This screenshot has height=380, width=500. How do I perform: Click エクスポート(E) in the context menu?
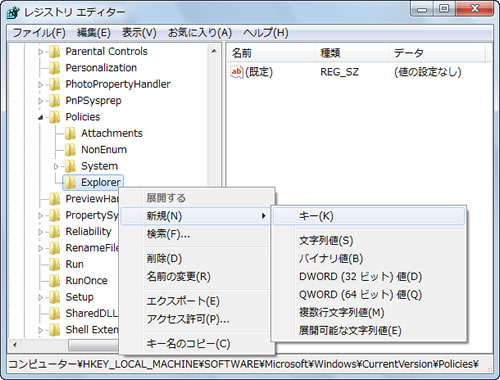(x=195, y=301)
